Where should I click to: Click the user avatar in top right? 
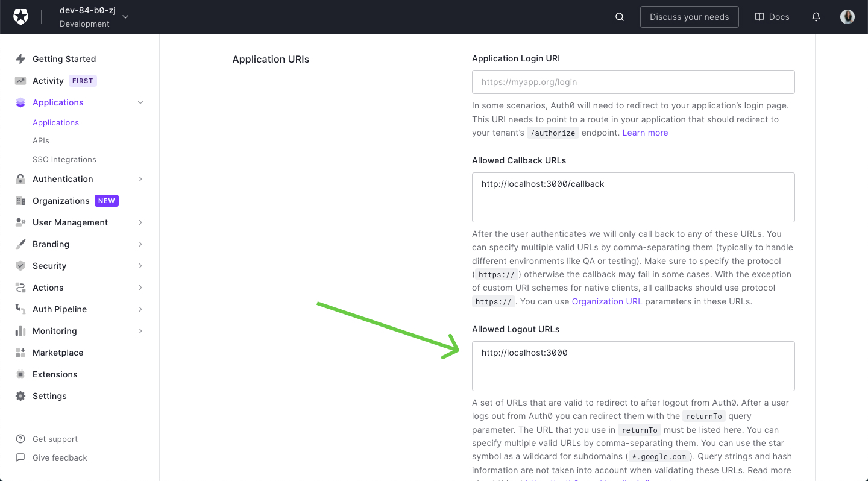[x=848, y=16]
